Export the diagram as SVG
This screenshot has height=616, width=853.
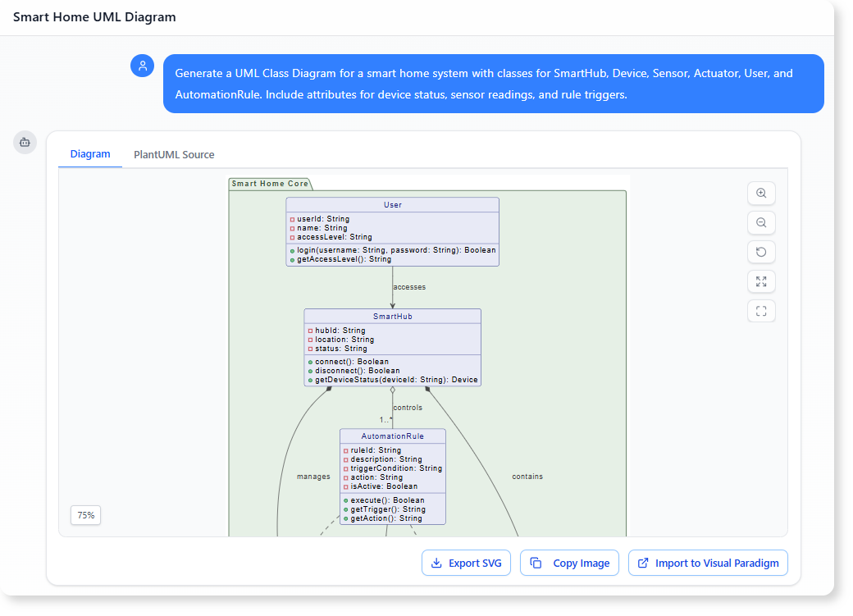466,563
